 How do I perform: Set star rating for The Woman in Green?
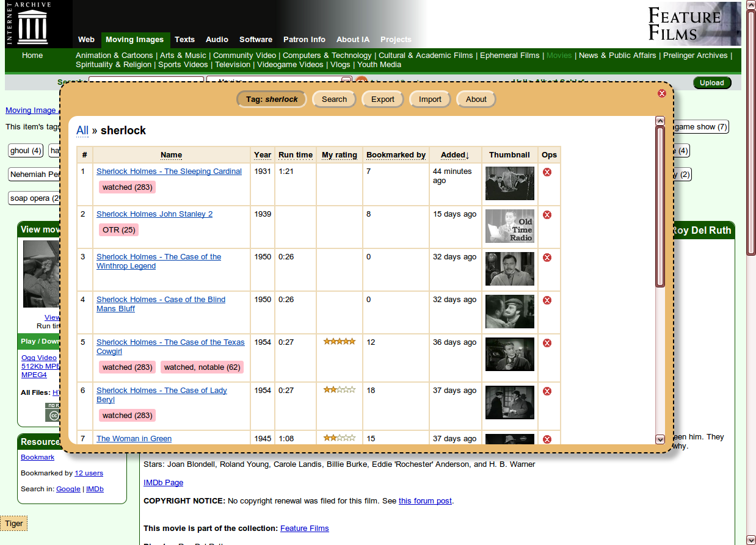[x=340, y=438]
